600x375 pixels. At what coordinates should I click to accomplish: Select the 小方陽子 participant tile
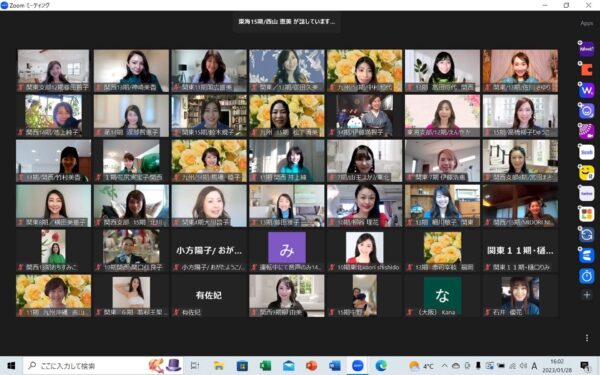coord(209,251)
